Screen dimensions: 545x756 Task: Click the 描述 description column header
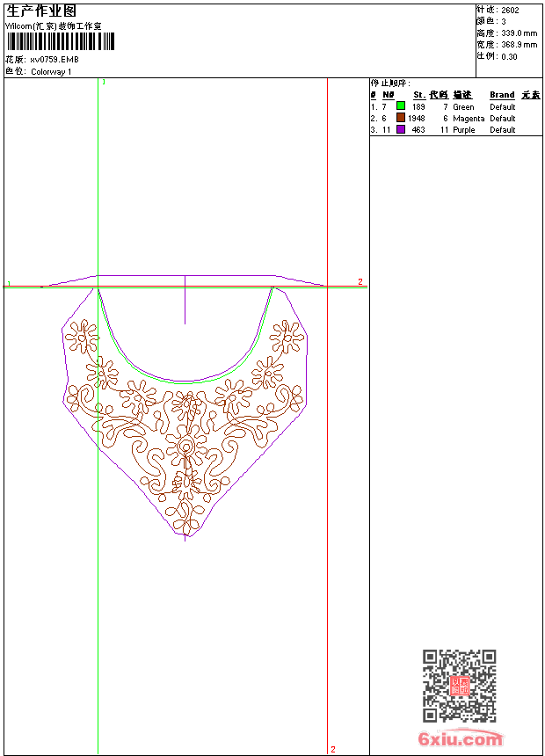point(462,95)
